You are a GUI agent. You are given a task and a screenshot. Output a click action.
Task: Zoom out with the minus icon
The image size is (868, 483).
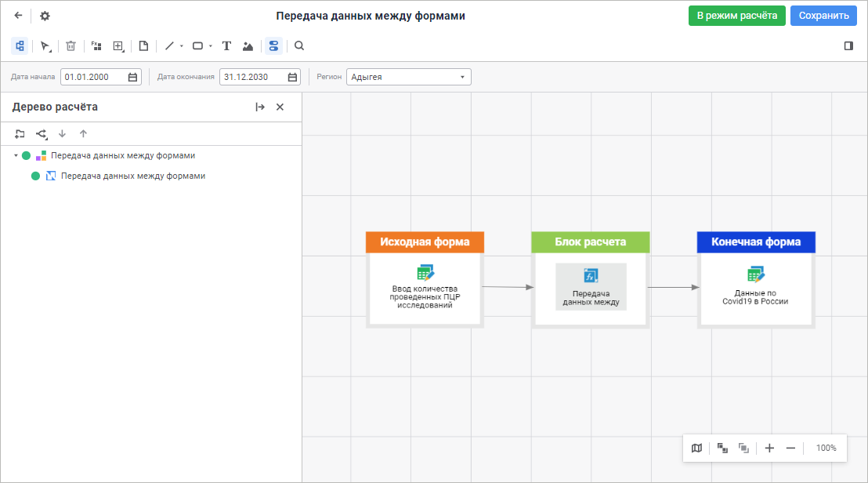790,448
